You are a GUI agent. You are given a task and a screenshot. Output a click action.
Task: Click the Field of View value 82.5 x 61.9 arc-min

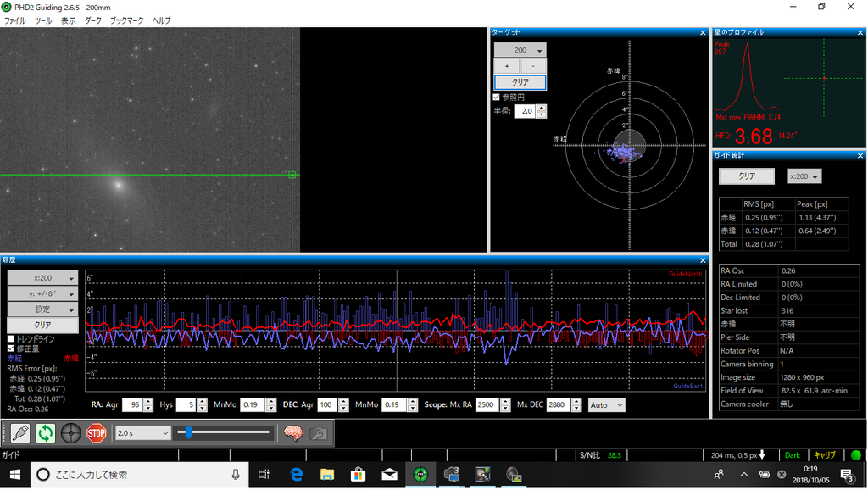[814, 391]
